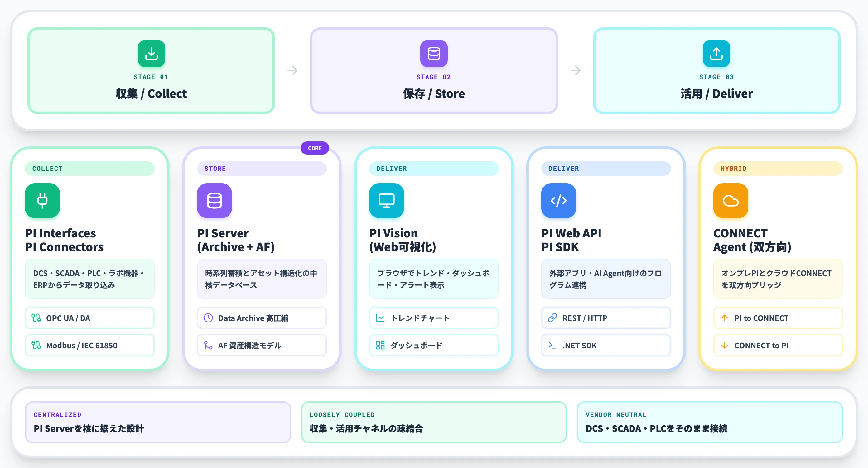Click the grid icon beside ダッシュボード
The image size is (868, 468).
[x=380, y=345]
